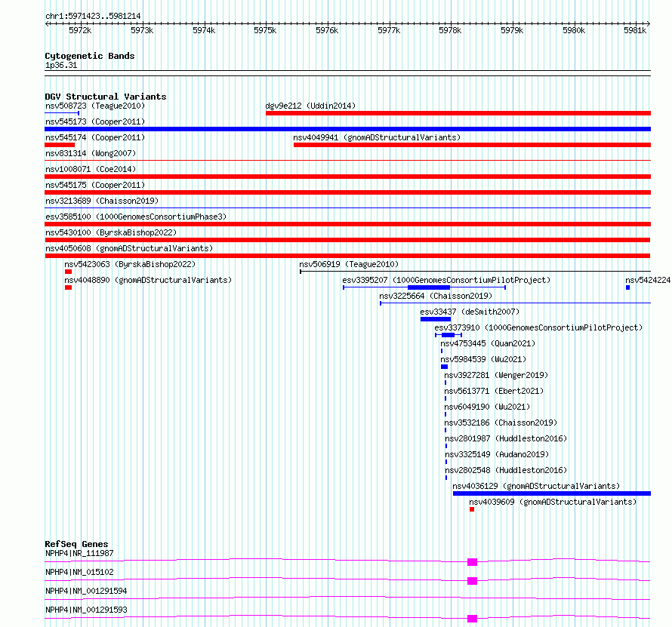Select nsv2801987 (Huddleston2016) label
This screenshot has width=672, height=627.
(x=506, y=438)
